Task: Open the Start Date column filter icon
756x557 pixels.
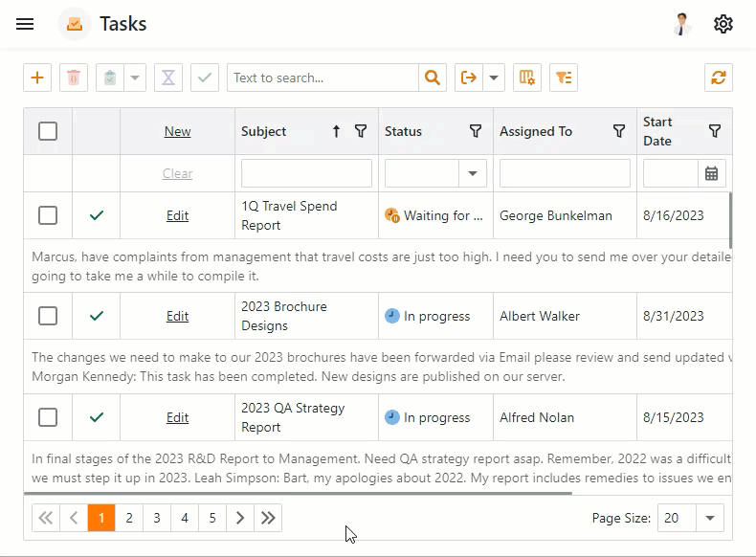Action: (x=715, y=131)
